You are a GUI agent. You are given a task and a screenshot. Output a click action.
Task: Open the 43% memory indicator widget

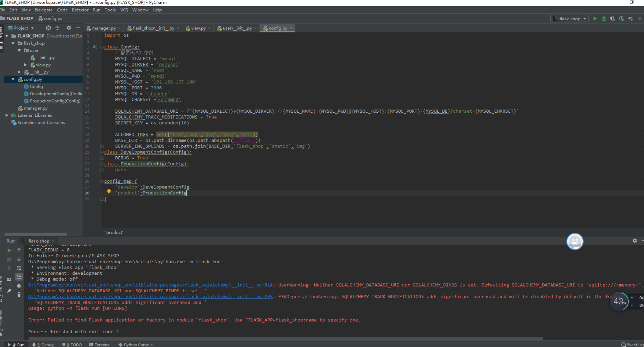pyautogui.click(x=619, y=301)
